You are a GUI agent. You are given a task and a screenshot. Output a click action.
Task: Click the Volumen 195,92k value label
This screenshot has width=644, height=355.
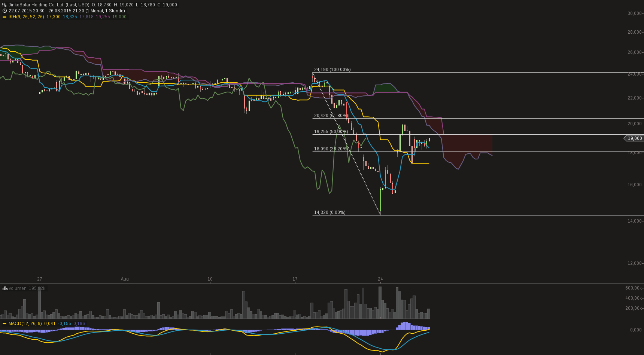pos(37,288)
